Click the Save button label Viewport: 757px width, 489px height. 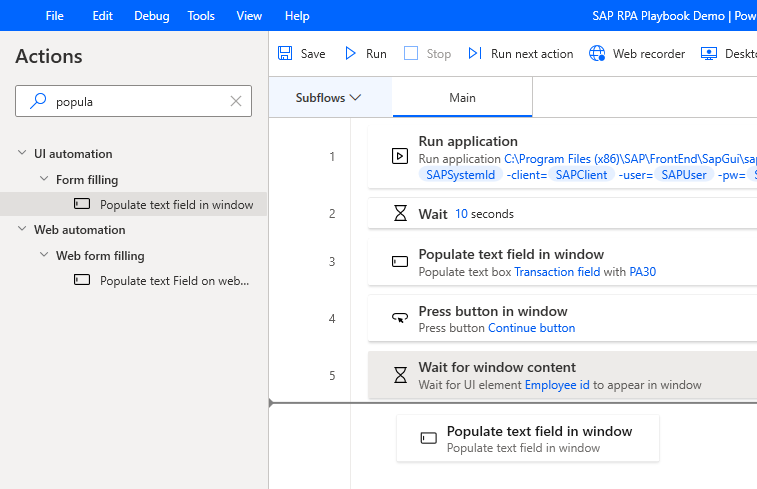click(313, 54)
